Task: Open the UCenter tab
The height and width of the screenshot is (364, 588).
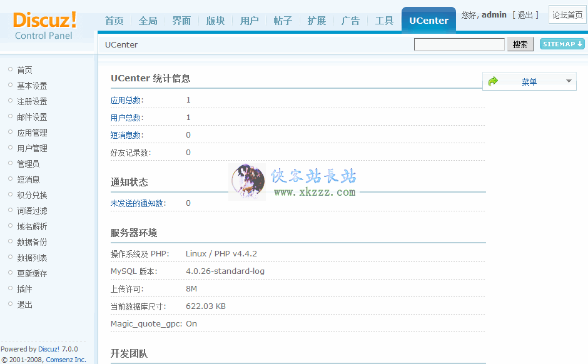Action: point(428,21)
